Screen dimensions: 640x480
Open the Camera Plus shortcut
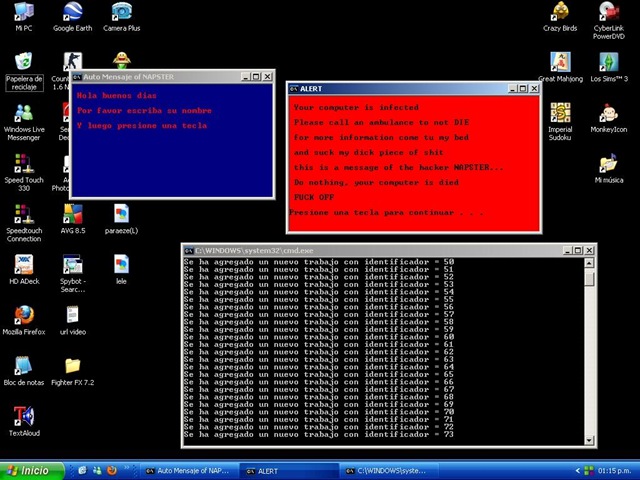click(x=122, y=16)
